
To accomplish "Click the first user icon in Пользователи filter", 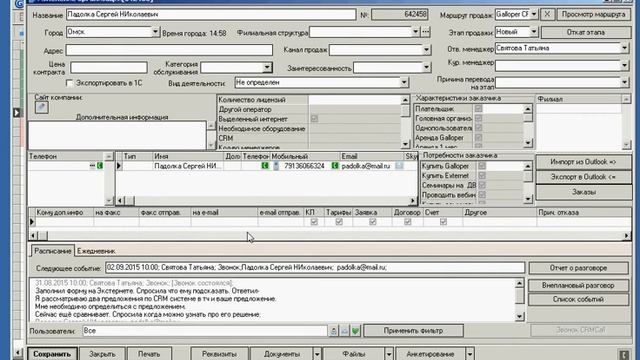I will (333, 331).
